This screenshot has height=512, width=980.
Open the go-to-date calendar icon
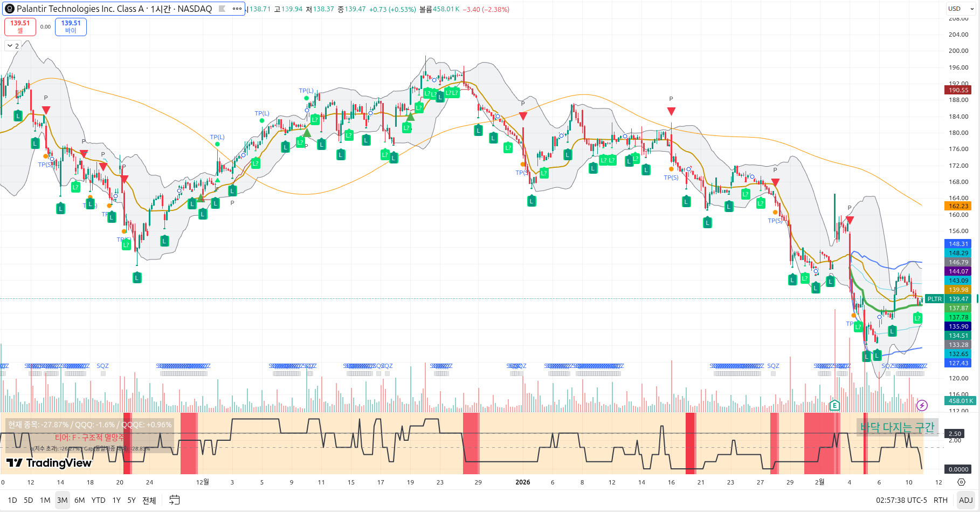pyautogui.click(x=174, y=500)
